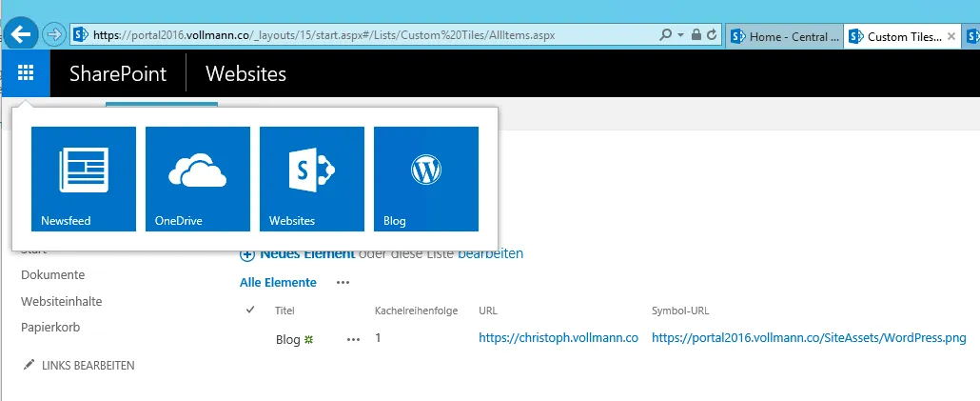Open the christoph.vollmann.co URL link
Viewport: 980px width, 401px height.
click(559, 338)
